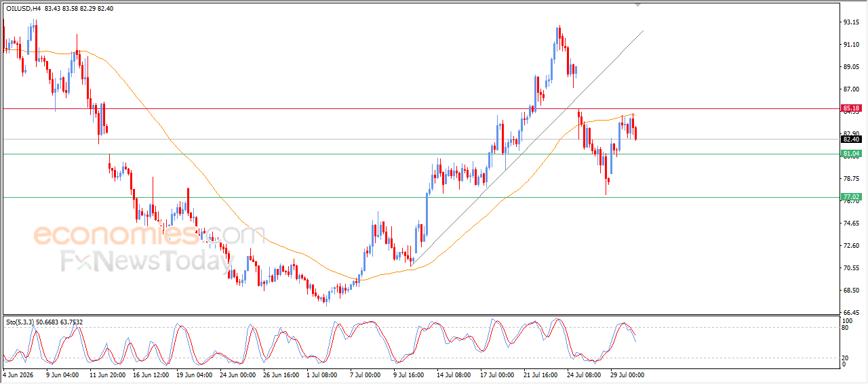
Task: Click the gray chart shift triangle marker
Action: coord(637,5)
